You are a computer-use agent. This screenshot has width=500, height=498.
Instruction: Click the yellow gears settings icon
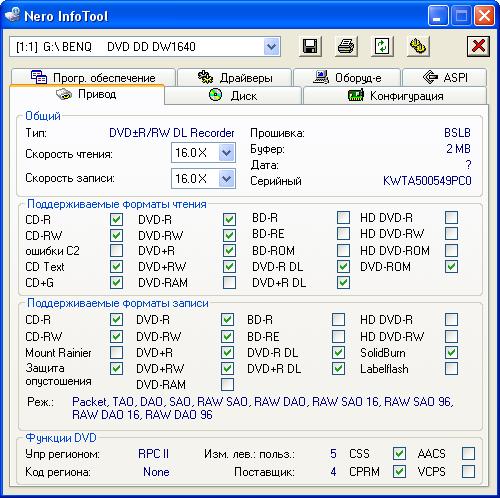click(418, 46)
